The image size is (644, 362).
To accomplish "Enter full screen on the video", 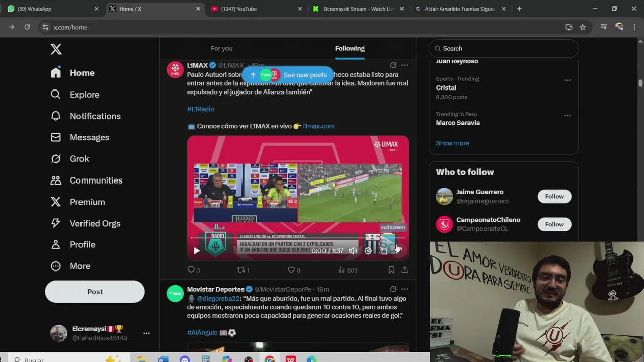I will click(x=398, y=251).
